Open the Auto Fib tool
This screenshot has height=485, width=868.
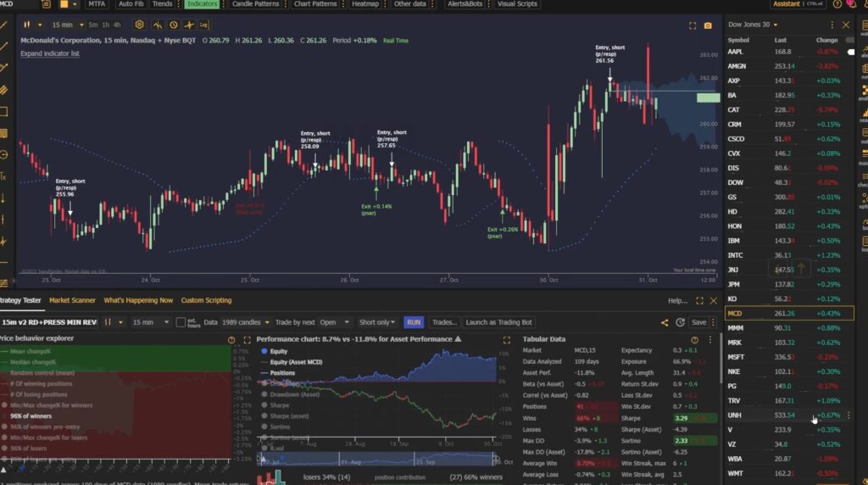131,4
